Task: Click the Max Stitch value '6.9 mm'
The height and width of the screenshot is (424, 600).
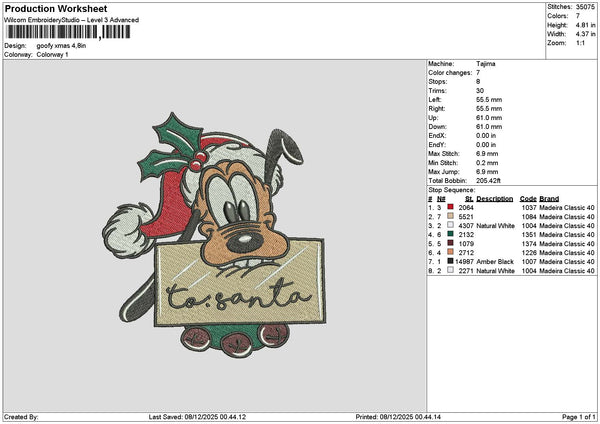Action: [487, 154]
